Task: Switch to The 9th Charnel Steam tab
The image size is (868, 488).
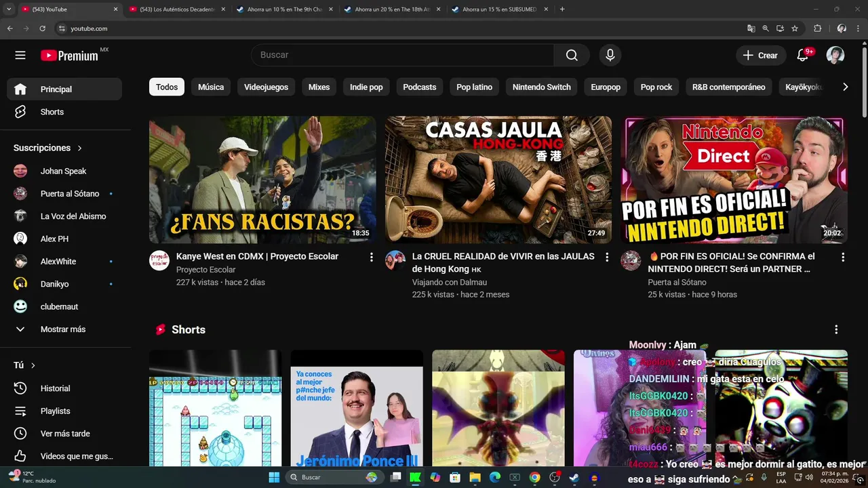Action: (284, 9)
